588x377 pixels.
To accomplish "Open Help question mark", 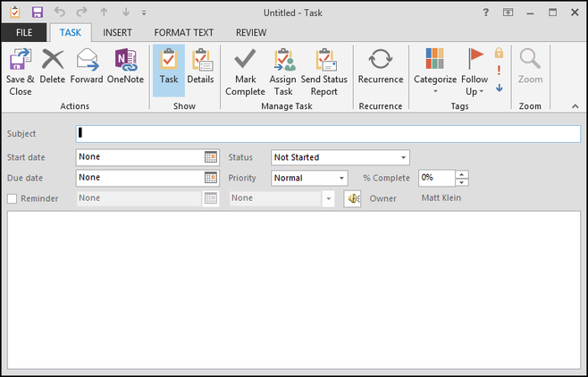I will tap(485, 13).
